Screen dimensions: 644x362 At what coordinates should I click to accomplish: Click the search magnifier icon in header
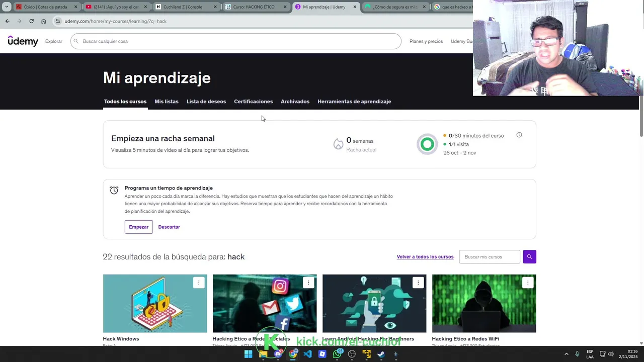click(x=76, y=41)
